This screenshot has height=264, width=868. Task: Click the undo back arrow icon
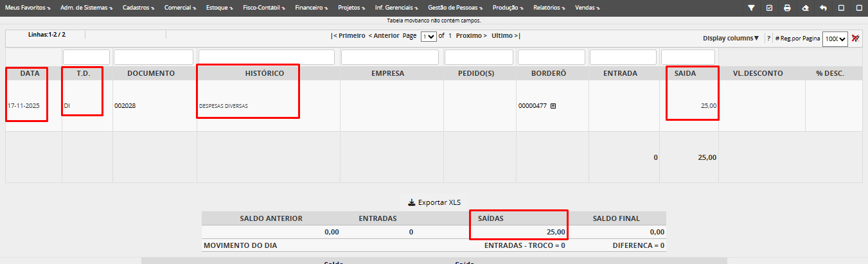click(823, 8)
